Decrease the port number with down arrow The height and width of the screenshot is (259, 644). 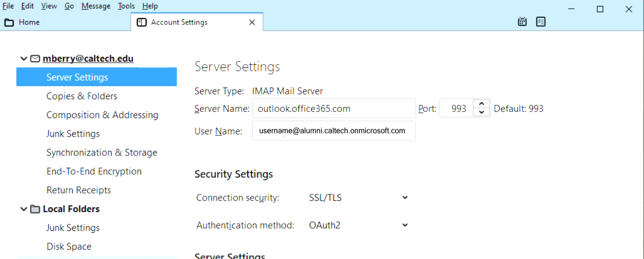481,112
